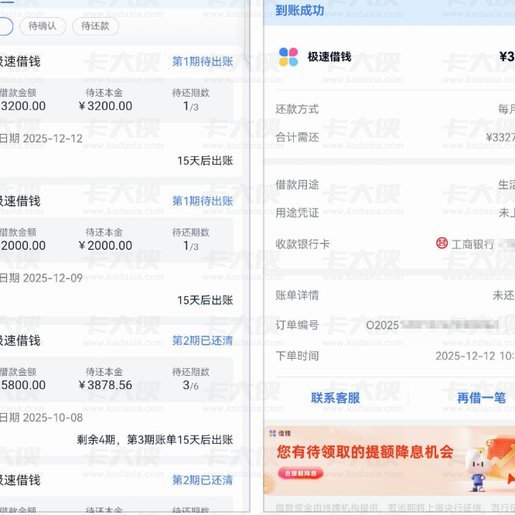515x515 pixels.
Task: Tap 15天后出账 under the 2025-12-09 loan
Action: [205, 300]
